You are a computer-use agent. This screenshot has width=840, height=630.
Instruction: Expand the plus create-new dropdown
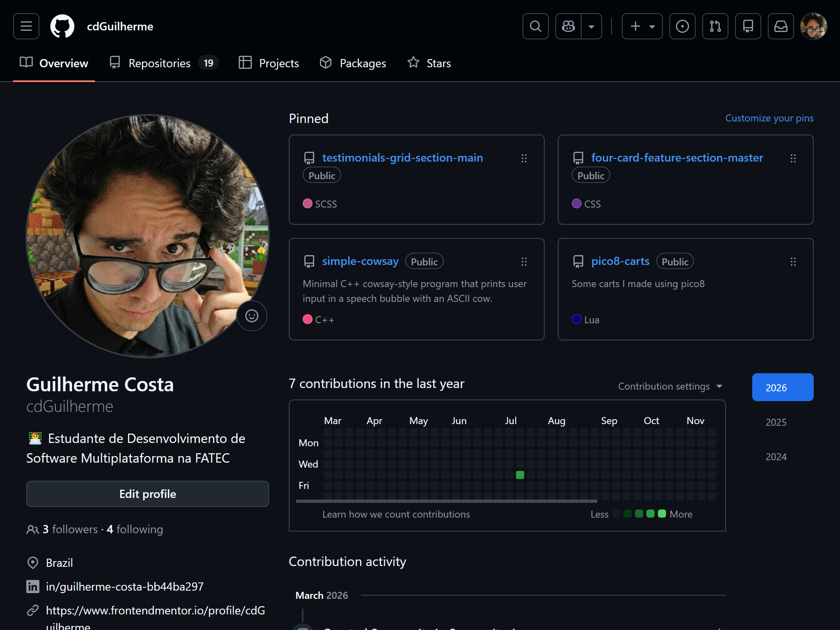(x=642, y=26)
